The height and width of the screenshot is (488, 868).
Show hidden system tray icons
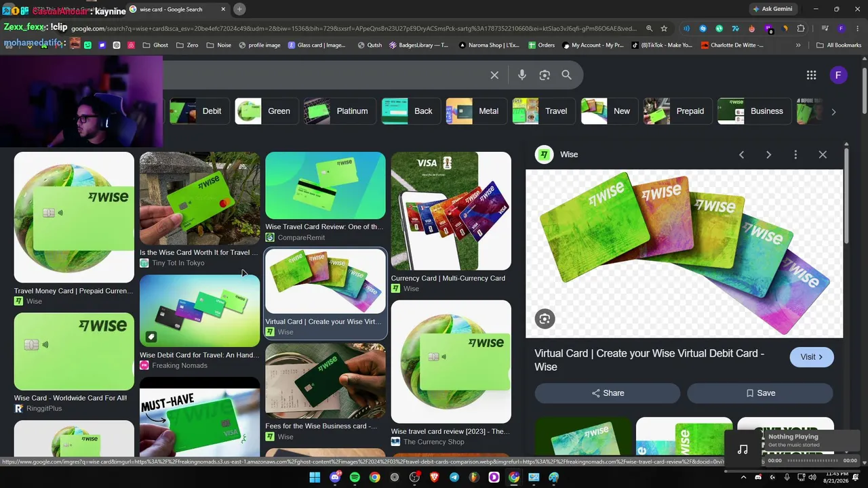(743, 478)
